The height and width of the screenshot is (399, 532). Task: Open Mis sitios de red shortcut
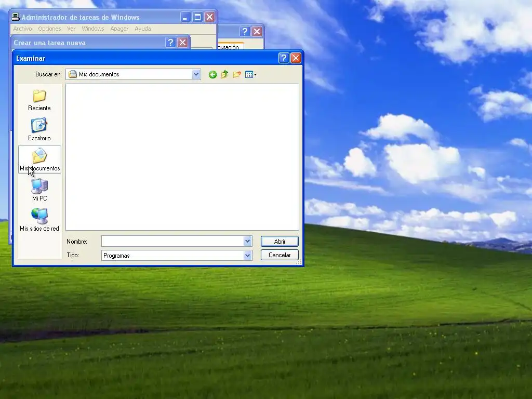point(39,220)
